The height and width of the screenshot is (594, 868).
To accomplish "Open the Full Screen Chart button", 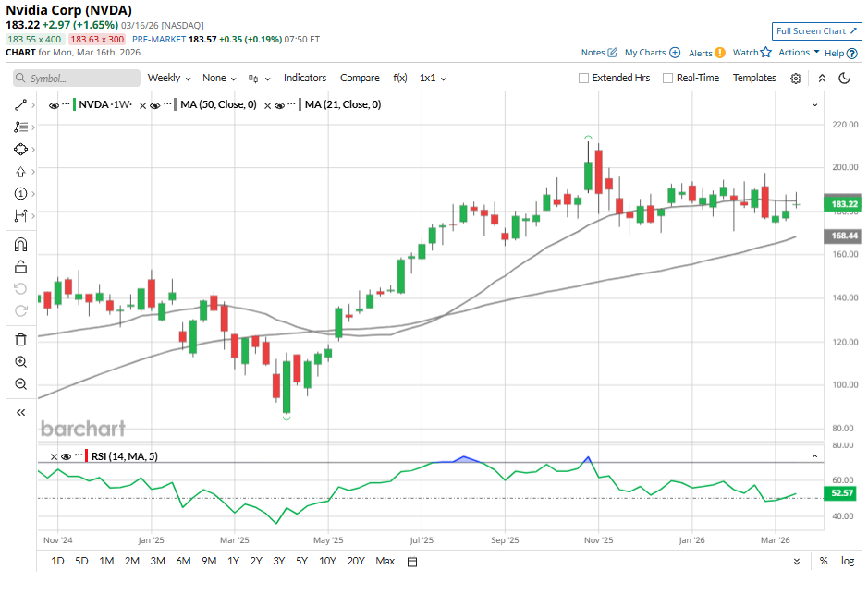I will click(816, 31).
